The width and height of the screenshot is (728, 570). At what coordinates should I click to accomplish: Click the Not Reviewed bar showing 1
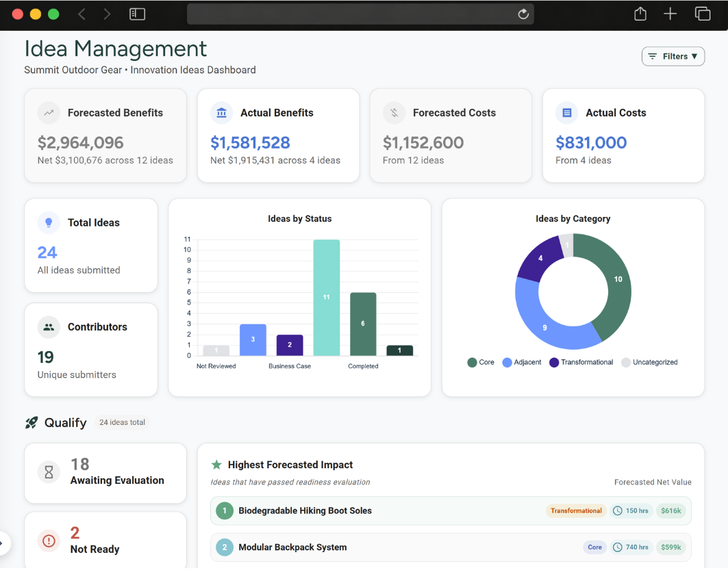(x=216, y=350)
